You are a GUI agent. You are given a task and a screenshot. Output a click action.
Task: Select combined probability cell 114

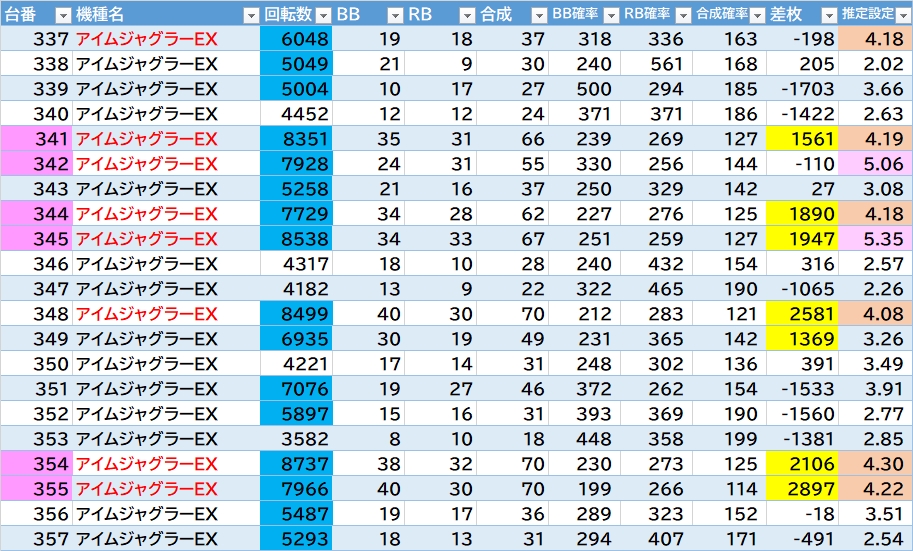pyautogui.click(x=730, y=489)
